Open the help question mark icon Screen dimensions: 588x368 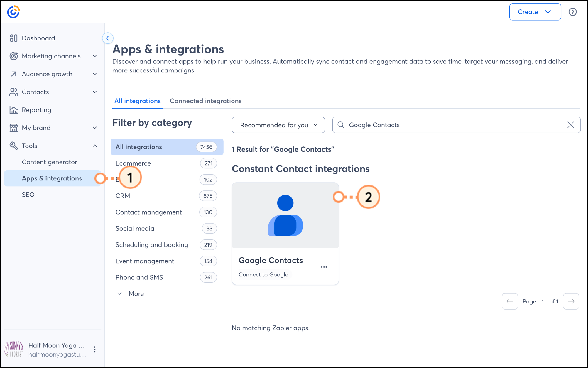point(572,12)
